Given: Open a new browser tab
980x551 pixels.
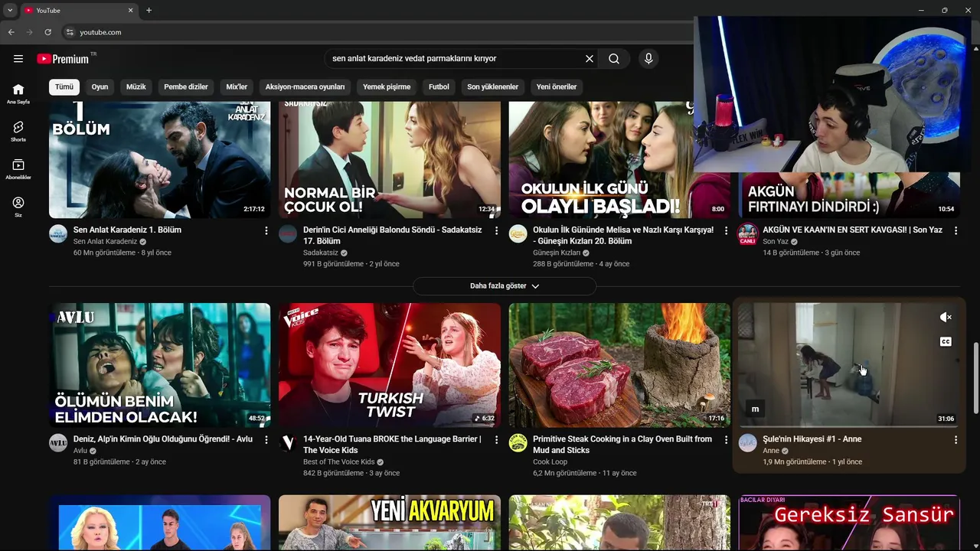Looking at the screenshot, I should click(149, 10).
